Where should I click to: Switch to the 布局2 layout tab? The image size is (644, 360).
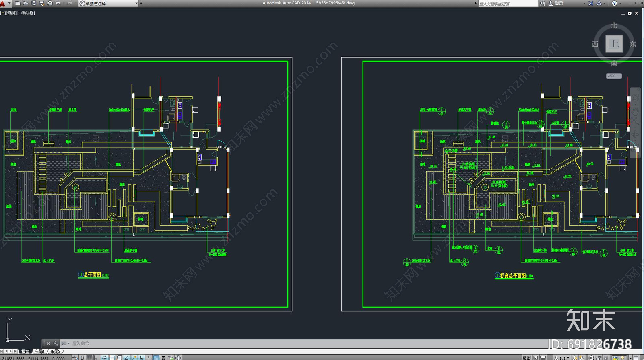[55, 351]
